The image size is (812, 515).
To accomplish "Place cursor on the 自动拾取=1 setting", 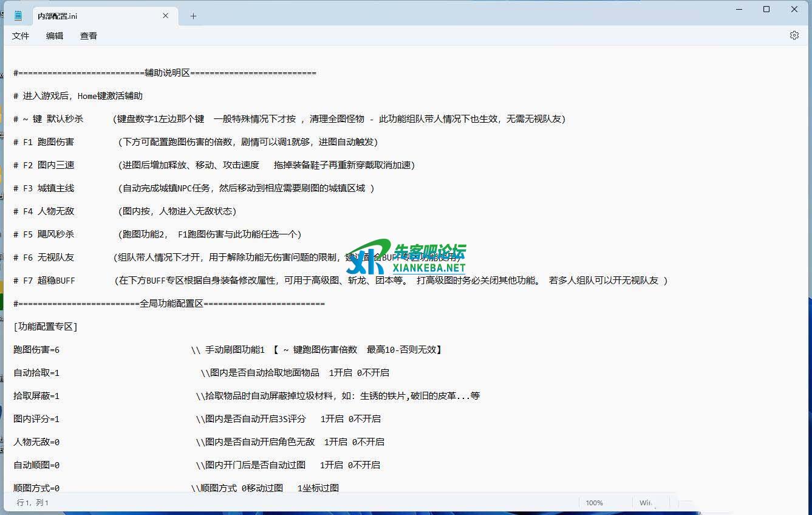I will pyautogui.click(x=36, y=373).
